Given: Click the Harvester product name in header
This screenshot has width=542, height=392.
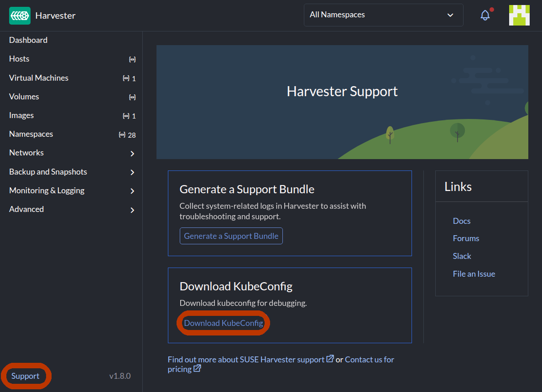Looking at the screenshot, I should (x=55, y=15).
